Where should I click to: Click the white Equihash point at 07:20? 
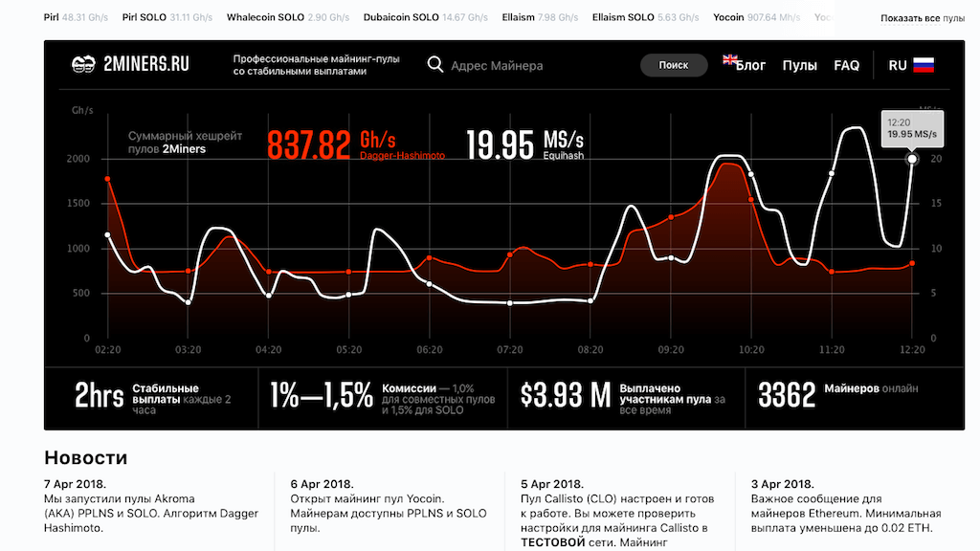(510, 303)
